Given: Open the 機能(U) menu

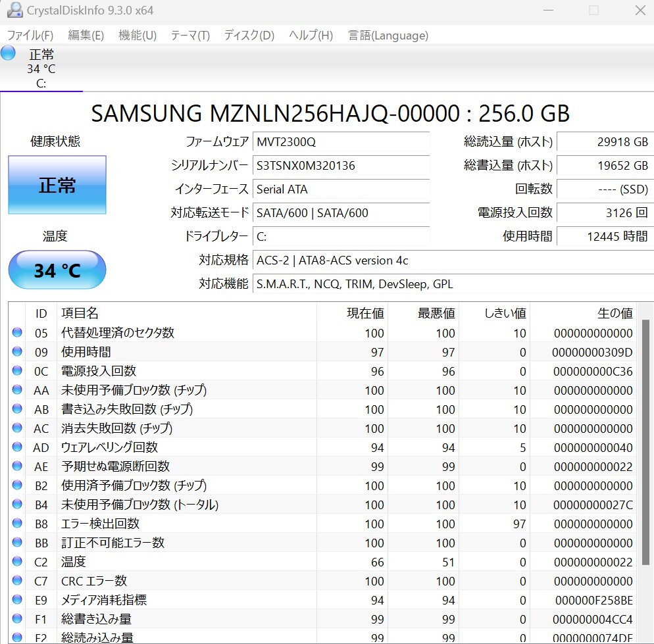Looking at the screenshot, I should (x=138, y=36).
